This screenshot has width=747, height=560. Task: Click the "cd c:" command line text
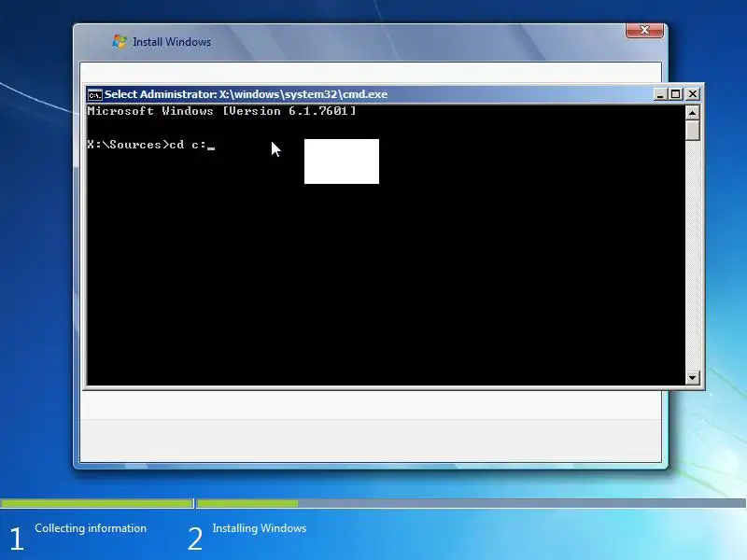(188, 145)
